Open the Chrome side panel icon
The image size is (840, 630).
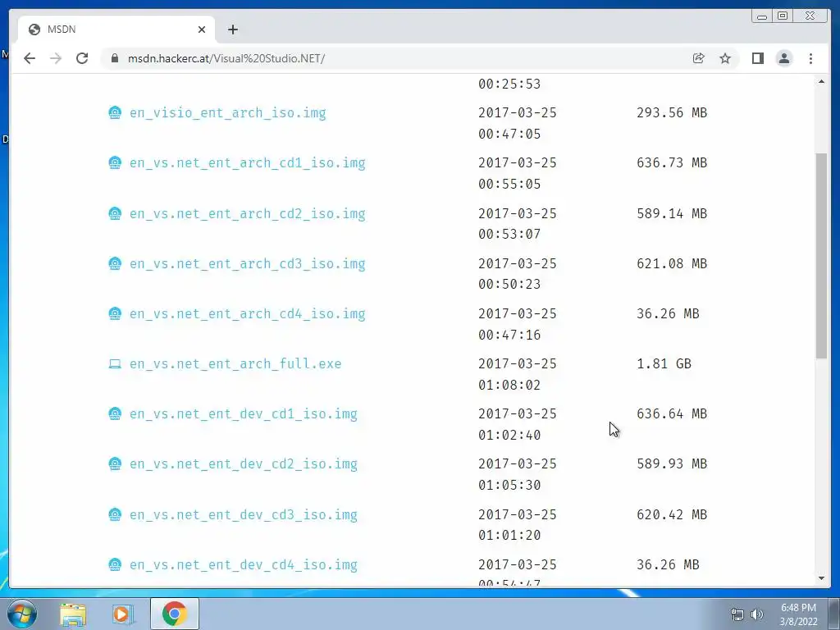point(757,58)
